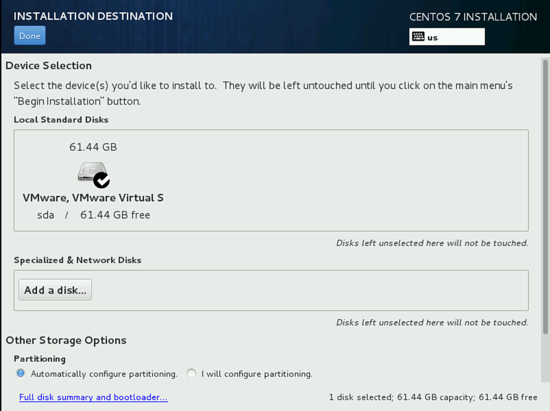
Task: Click the CENTOS 7 INSTALLATION title
Action: point(473,17)
